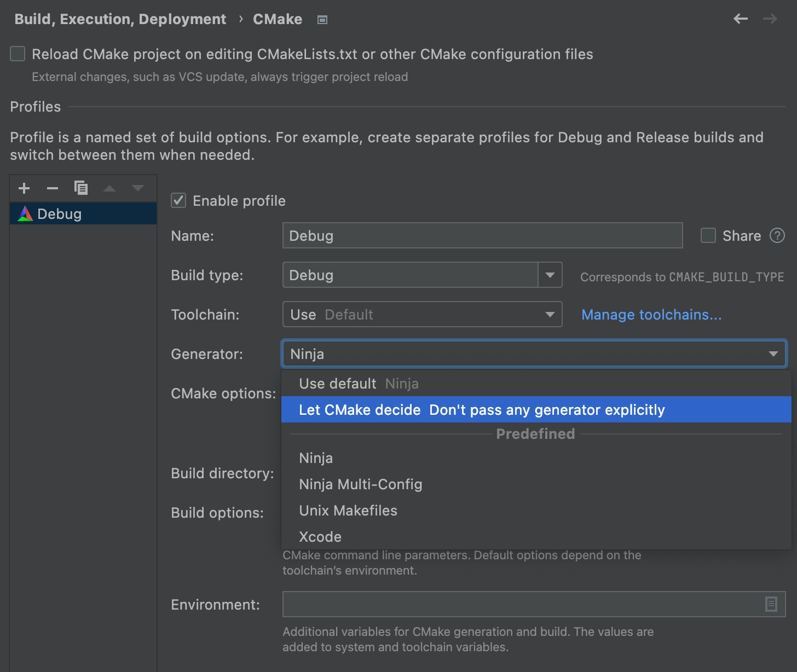
Task: Click the Generator label
Action: pyautogui.click(x=207, y=354)
